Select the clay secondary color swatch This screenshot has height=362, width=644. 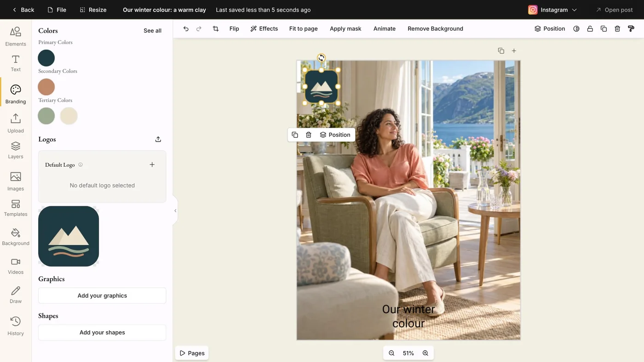(x=46, y=87)
